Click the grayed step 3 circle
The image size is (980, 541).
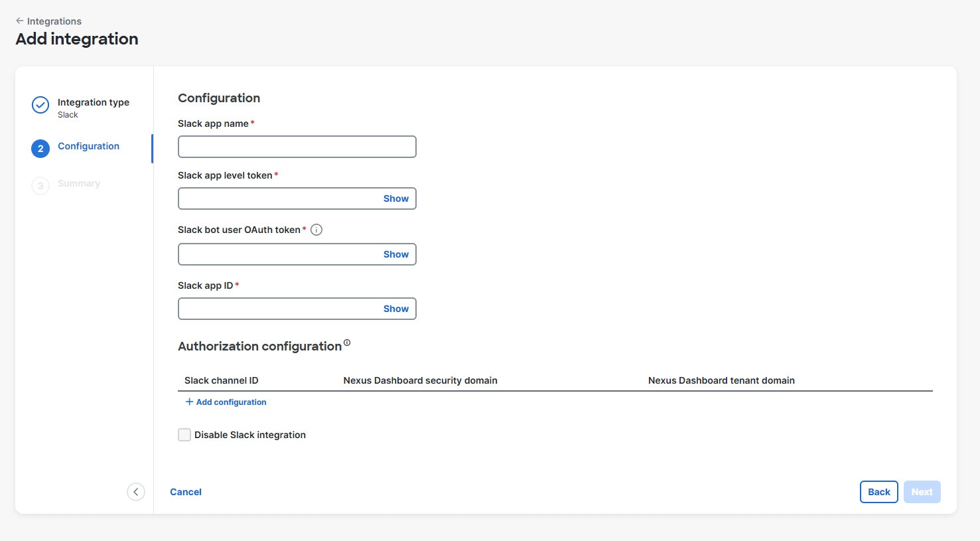click(40, 186)
